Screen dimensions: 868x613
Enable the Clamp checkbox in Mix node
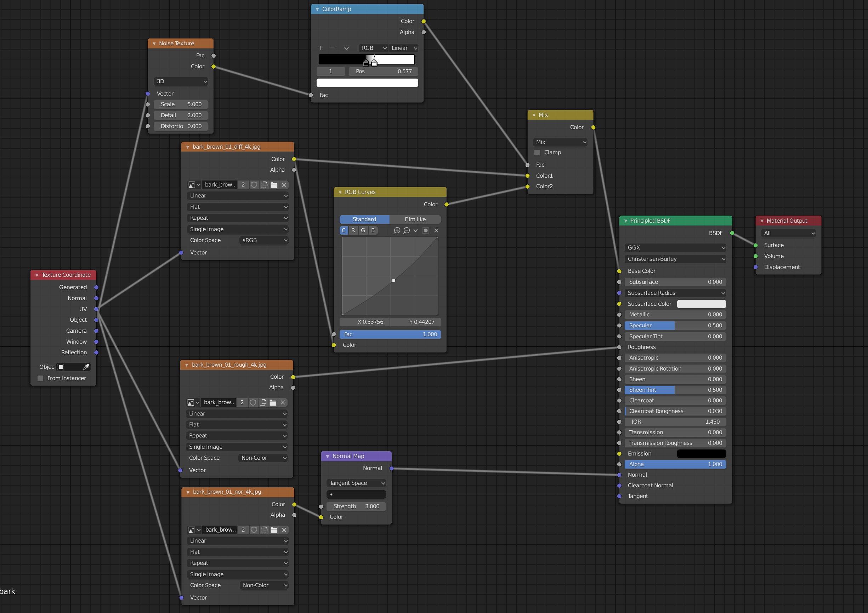click(x=537, y=153)
